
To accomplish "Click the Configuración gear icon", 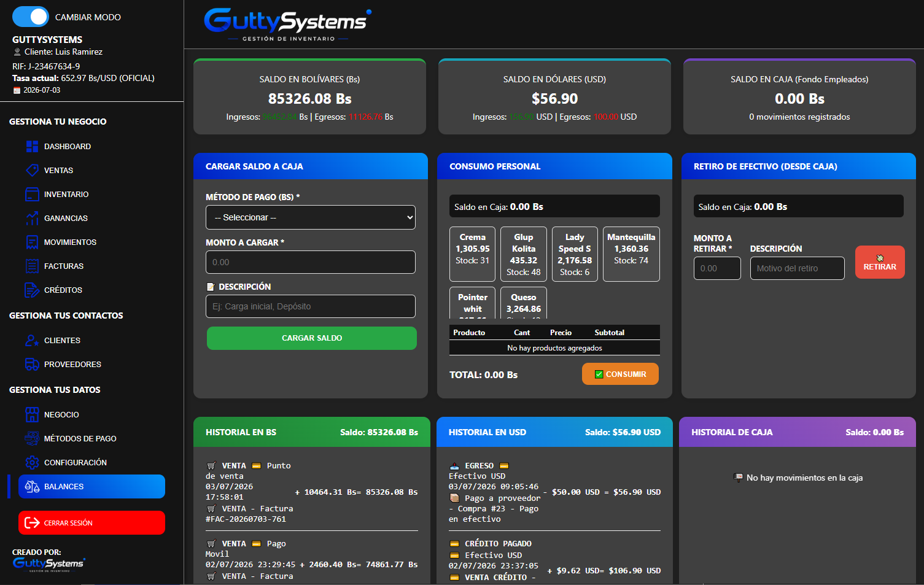I will click(x=32, y=462).
